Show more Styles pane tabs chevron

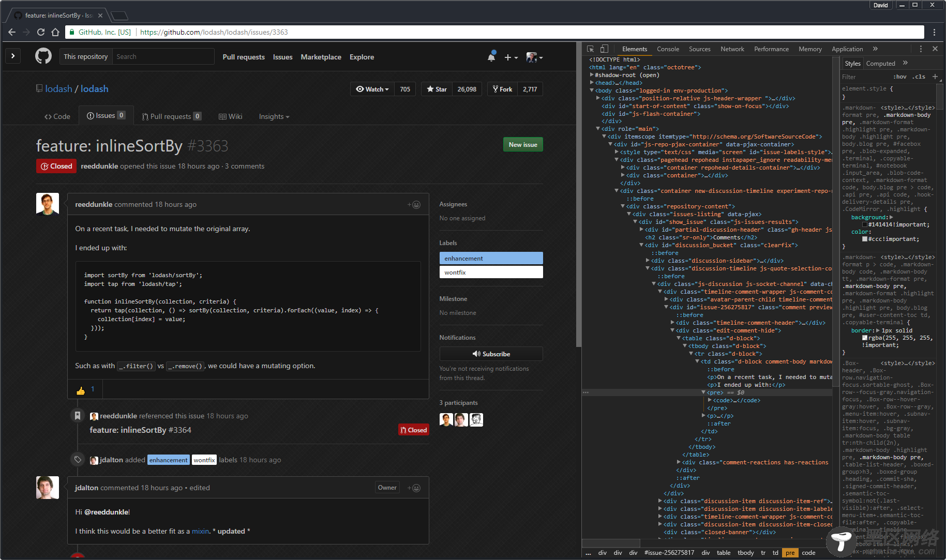[905, 63]
